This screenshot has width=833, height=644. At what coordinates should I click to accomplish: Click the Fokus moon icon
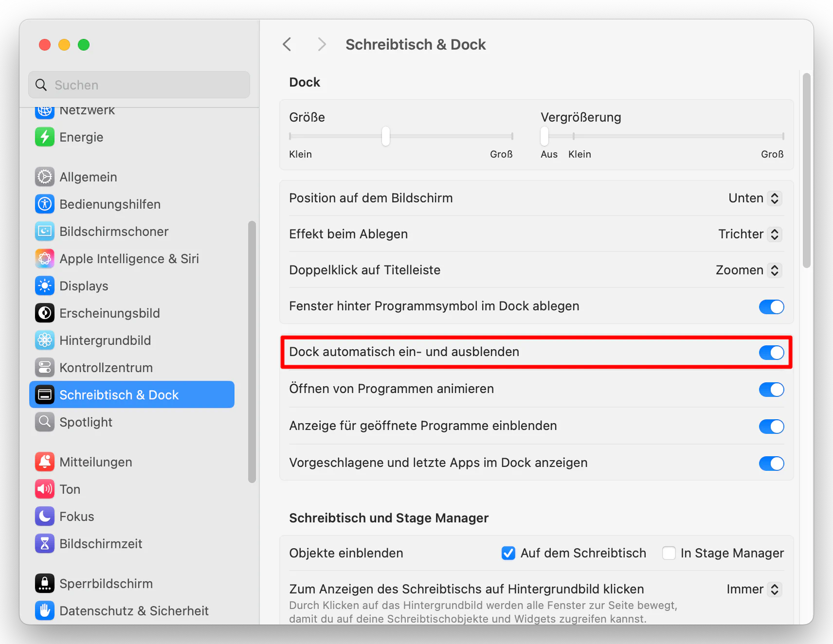click(45, 517)
